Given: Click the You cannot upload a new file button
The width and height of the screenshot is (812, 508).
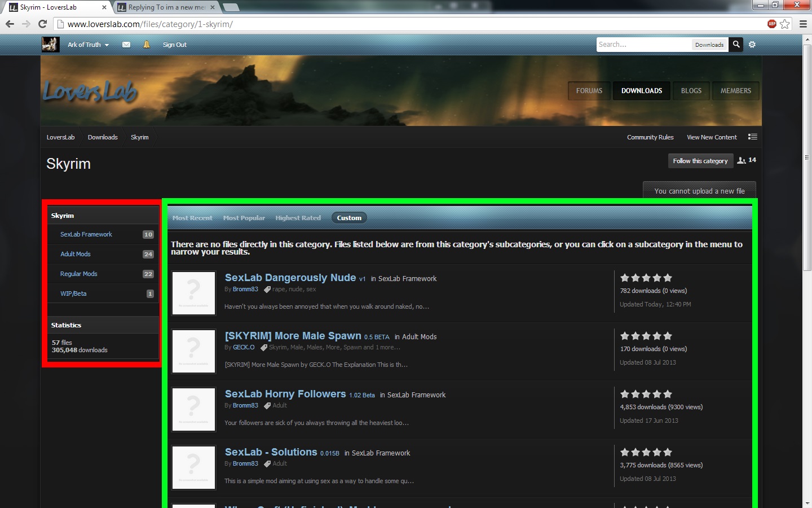Looking at the screenshot, I should [699, 191].
